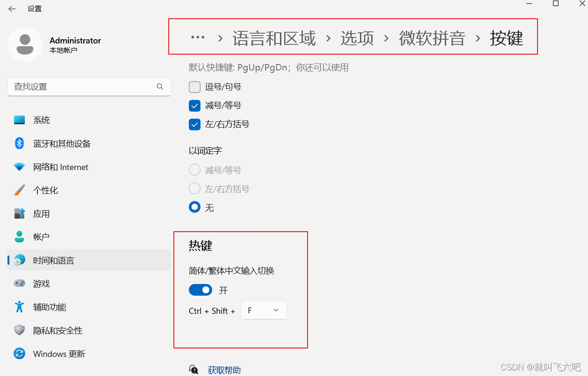Image resolution: width=588 pixels, height=376 pixels.
Task: Go back to 语言和区域 breadcrumb
Action: pyautogui.click(x=274, y=38)
